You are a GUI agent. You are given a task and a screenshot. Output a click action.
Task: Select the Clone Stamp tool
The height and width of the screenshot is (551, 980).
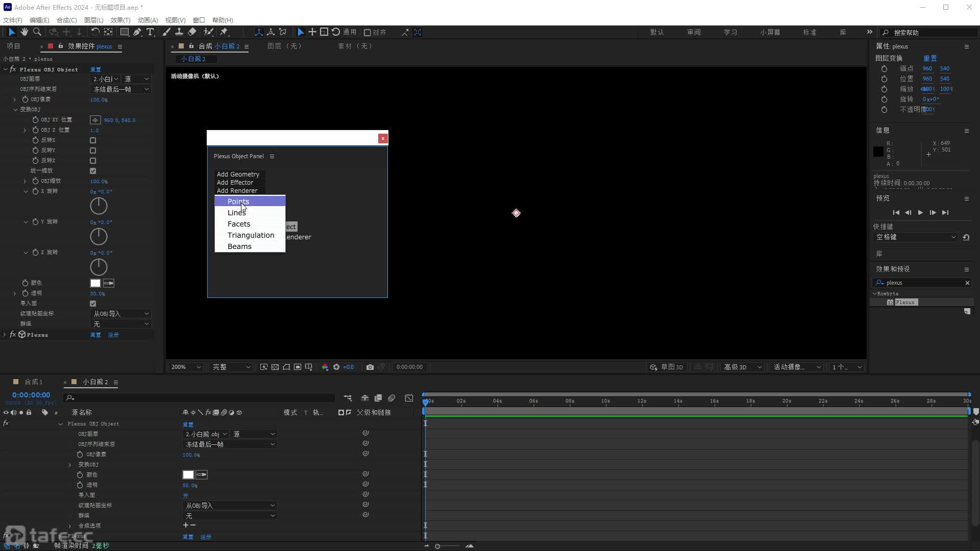pyautogui.click(x=179, y=32)
